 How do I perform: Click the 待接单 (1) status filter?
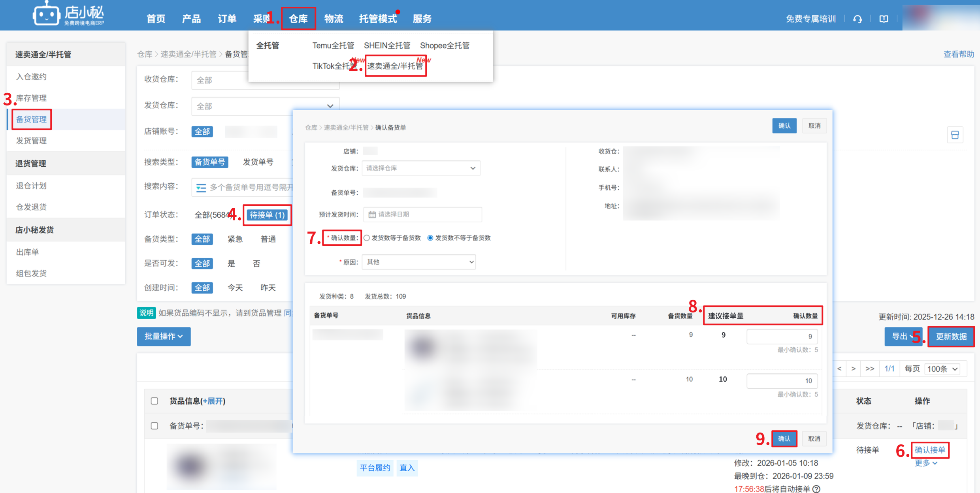(x=267, y=215)
